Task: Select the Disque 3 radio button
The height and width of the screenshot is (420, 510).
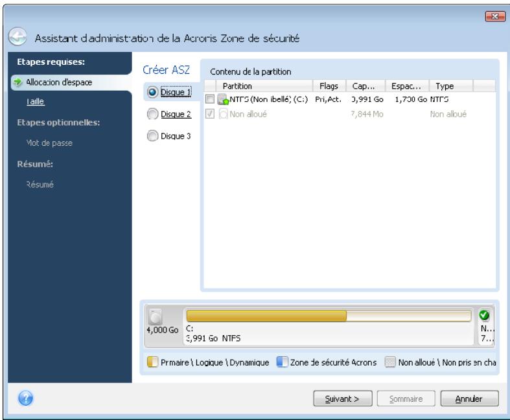Action: click(152, 136)
